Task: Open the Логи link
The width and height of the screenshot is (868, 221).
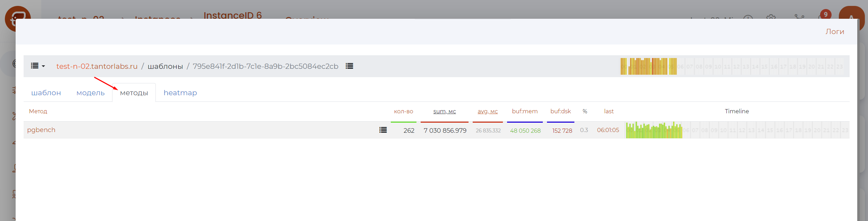Action: click(835, 32)
